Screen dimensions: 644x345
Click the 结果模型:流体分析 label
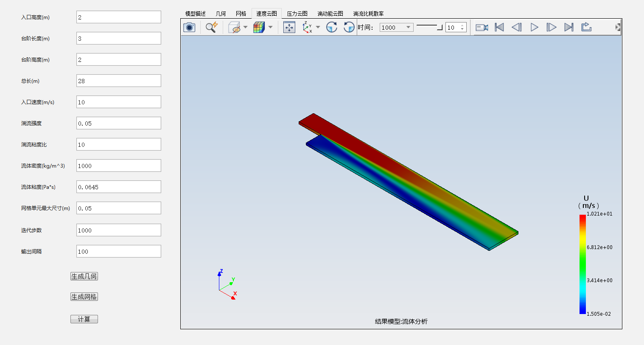[x=401, y=322]
